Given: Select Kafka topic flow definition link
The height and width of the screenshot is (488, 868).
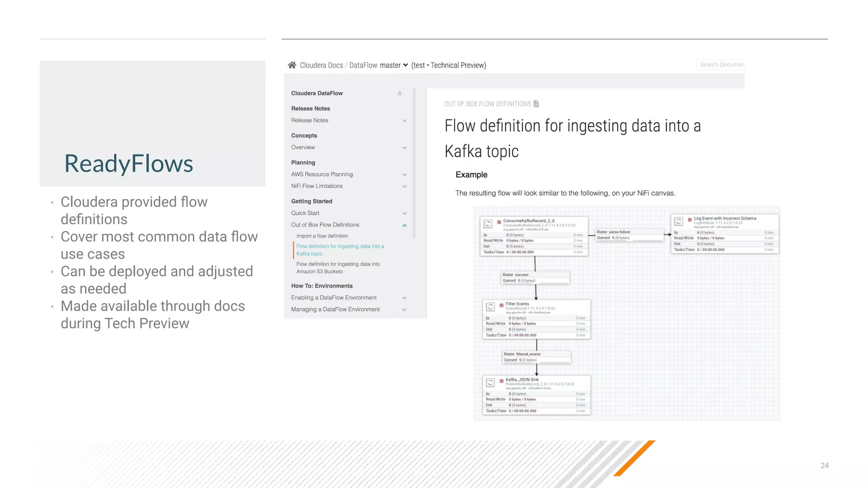Looking at the screenshot, I should pyautogui.click(x=340, y=250).
